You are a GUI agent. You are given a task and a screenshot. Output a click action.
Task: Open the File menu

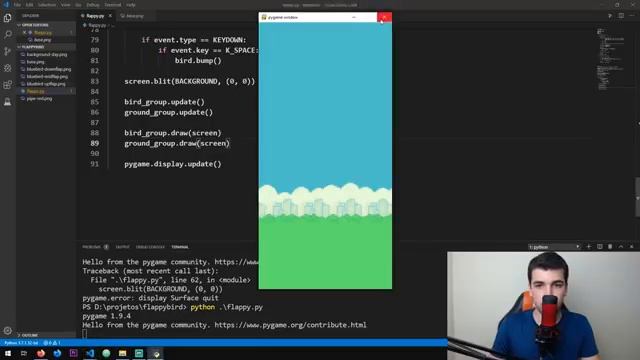click(17, 5)
